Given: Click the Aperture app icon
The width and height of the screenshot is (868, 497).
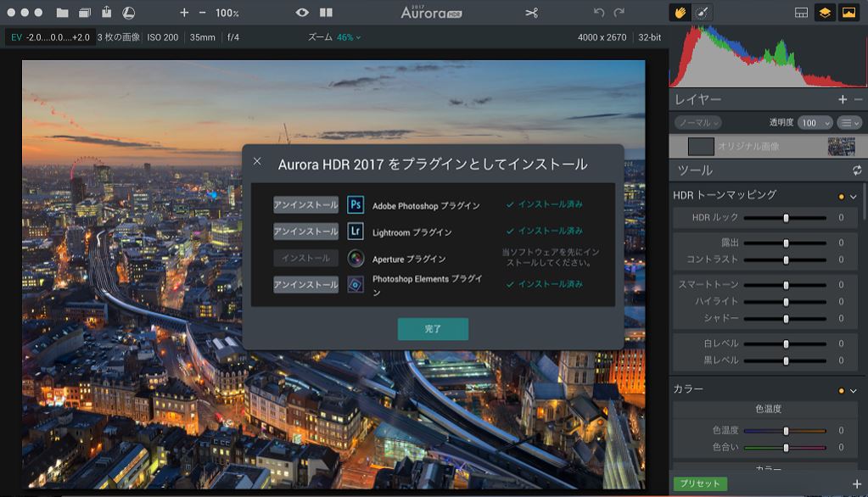Looking at the screenshot, I should tap(356, 258).
